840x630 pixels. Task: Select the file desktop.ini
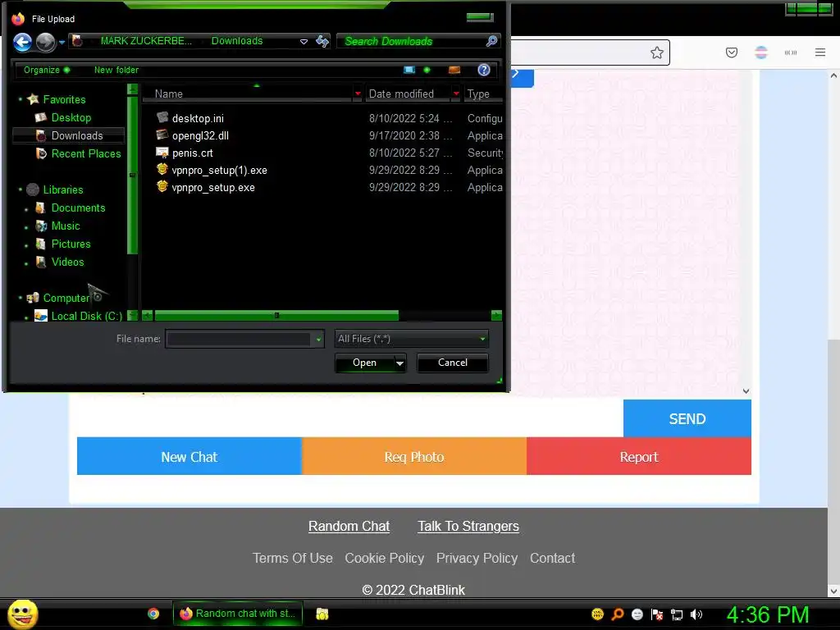click(198, 118)
